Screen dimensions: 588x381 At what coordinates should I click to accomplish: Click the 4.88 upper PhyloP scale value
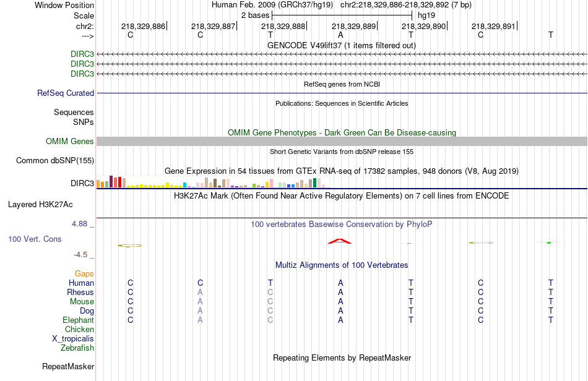coord(79,224)
